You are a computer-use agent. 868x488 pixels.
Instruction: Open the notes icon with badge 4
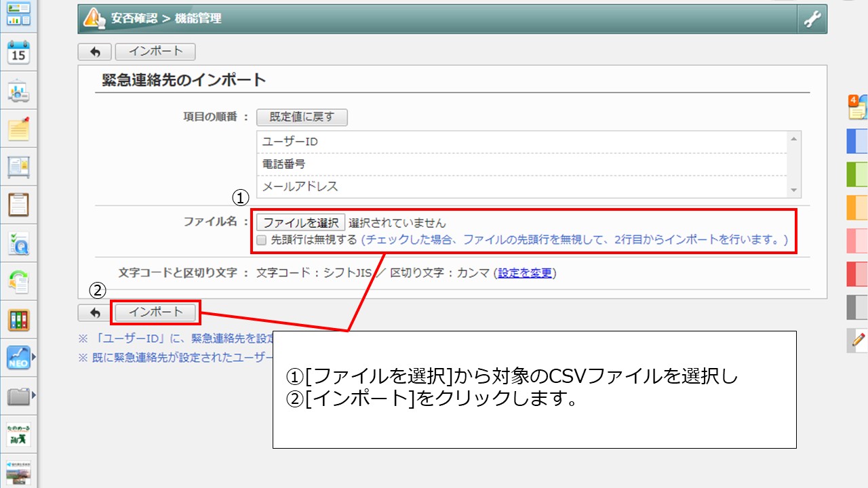point(857,107)
